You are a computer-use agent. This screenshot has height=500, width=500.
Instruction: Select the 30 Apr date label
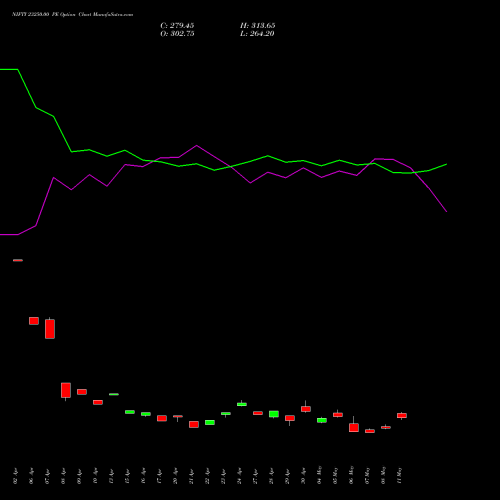coord(303,476)
